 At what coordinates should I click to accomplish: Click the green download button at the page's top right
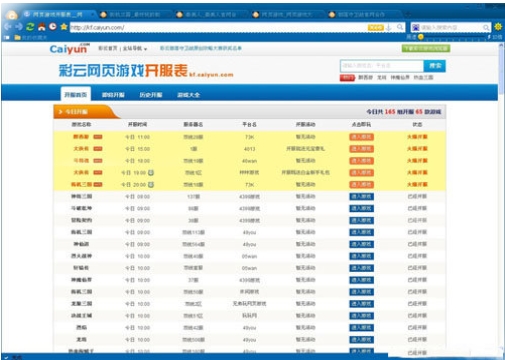point(426,49)
